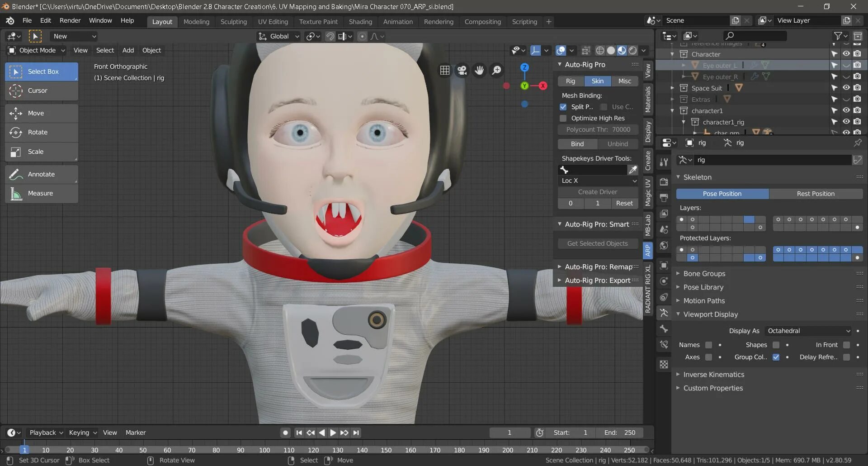Open the Texture properties checker tab
The height and width of the screenshot is (466, 868).
pos(664,365)
